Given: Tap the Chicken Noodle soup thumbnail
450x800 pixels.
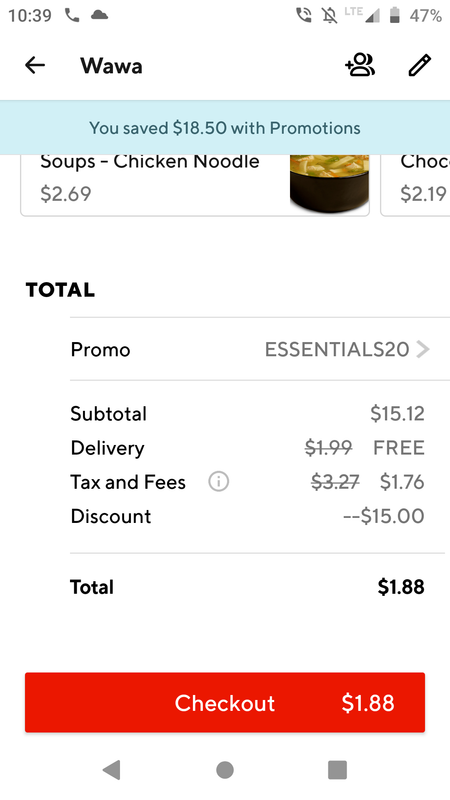Looking at the screenshot, I should click(x=329, y=183).
